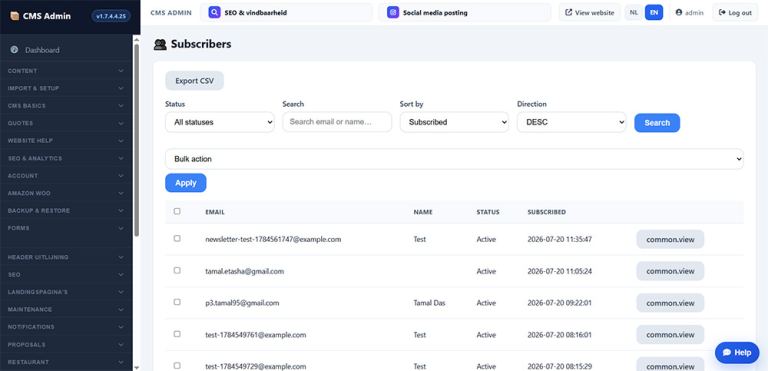Check the newsletter-test-1784561747@example.com row checkbox
This screenshot has width=768, height=371.
[x=177, y=239]
